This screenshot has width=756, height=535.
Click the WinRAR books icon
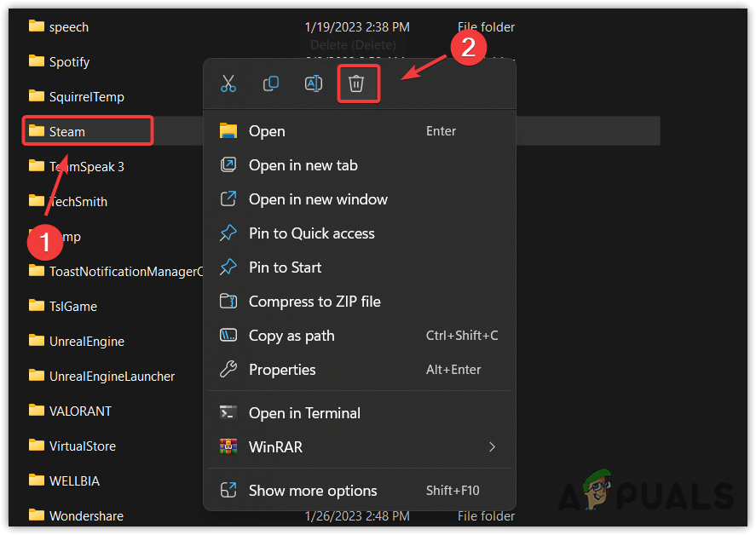point(228,446)
